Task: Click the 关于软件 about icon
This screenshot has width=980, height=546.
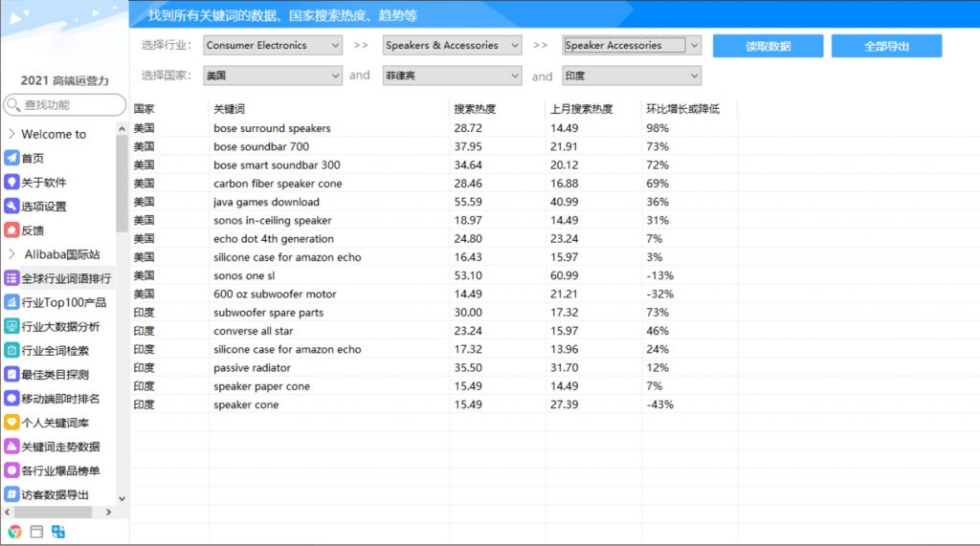Action: point(11,182)
